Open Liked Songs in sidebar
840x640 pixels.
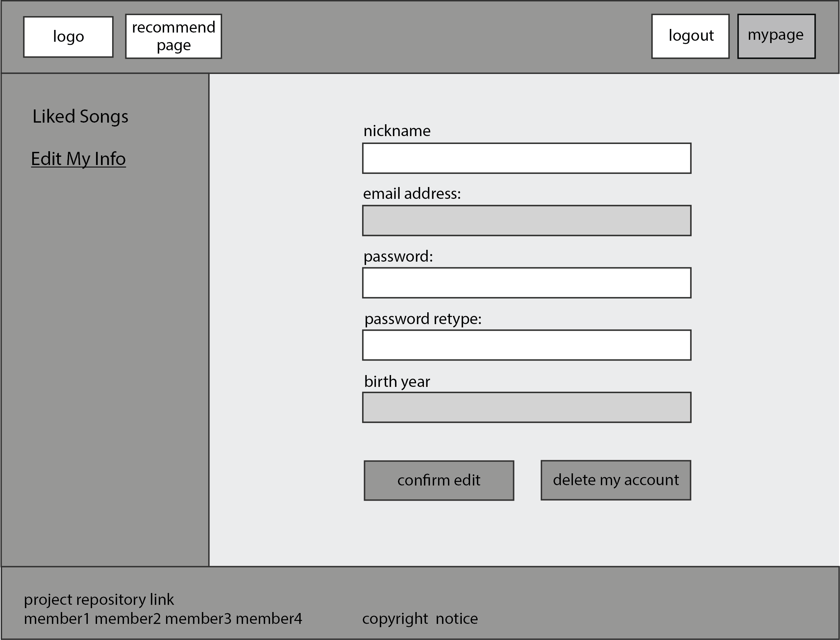(x=81, y=117)
